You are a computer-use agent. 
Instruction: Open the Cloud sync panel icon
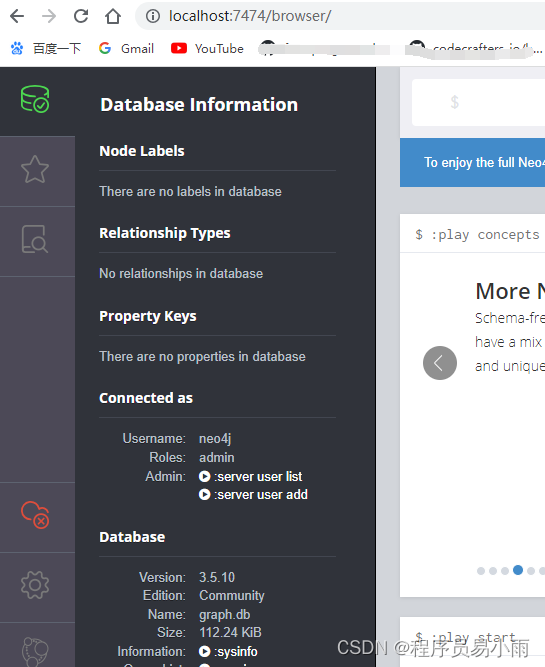35,515
